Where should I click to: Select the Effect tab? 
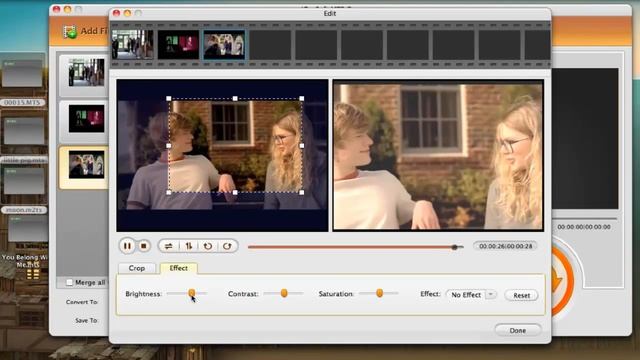[178, 268]
